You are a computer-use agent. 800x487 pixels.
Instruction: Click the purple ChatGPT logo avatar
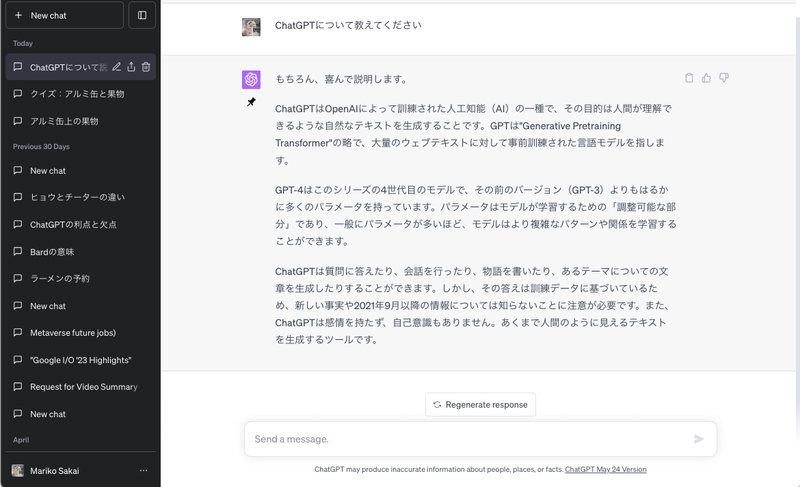coord(251,80)
